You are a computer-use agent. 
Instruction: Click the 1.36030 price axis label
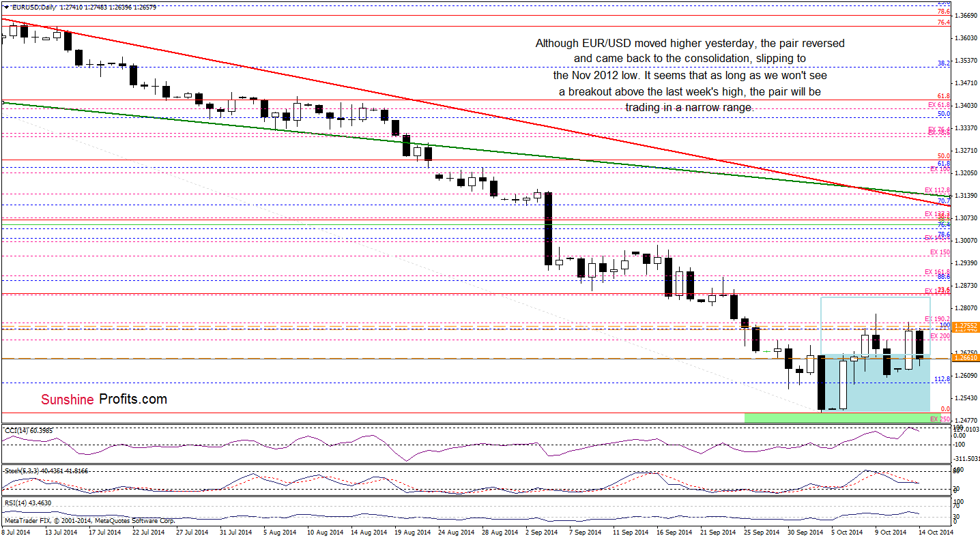click(x=966, y=38)
